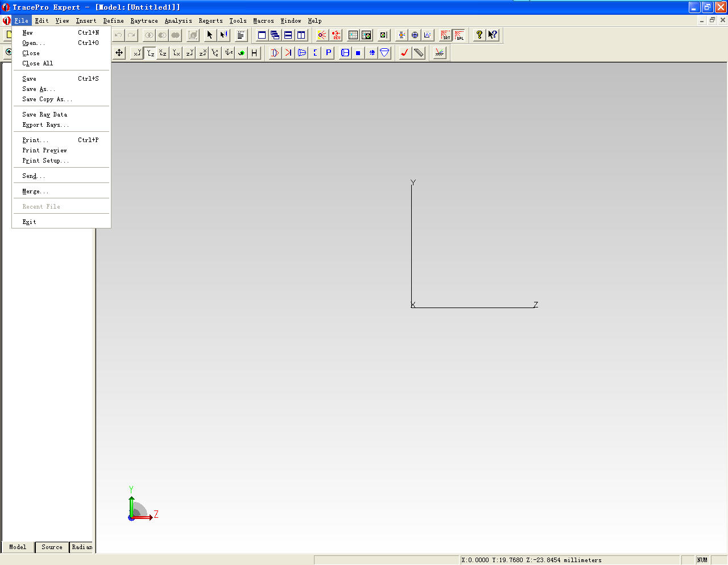Open the irradiance map grid icon
This screenshot has width=728, height=565.
point(353,35)
